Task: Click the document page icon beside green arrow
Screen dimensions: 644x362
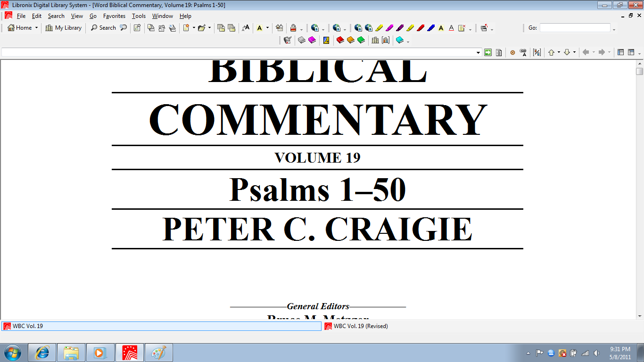Action: click(499, 52)
